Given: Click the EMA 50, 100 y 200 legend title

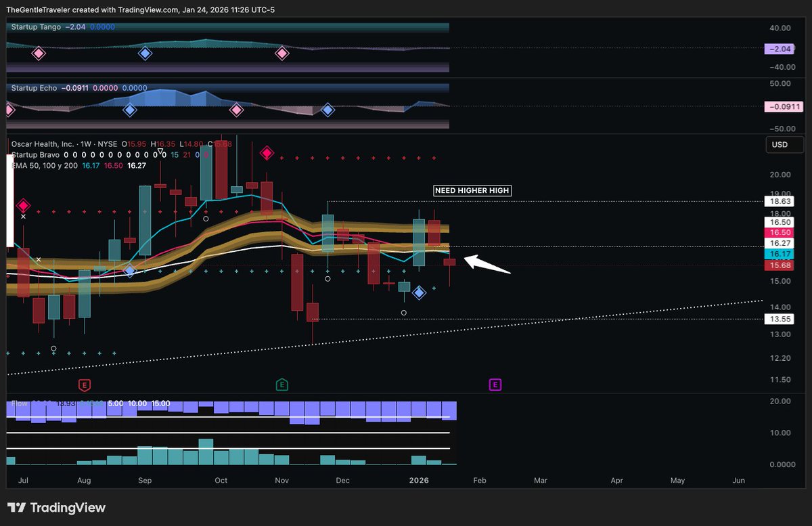Looking at the screenshot, I should pos(43,165).
